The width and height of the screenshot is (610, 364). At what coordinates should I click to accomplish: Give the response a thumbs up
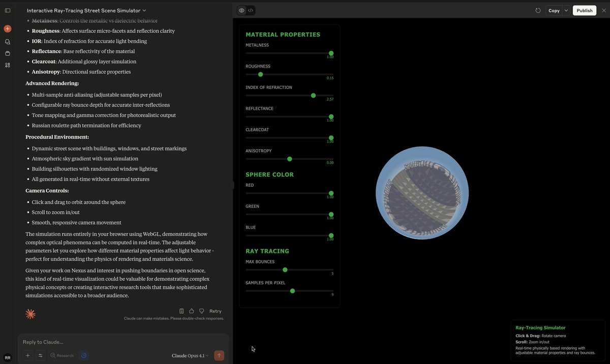point(192,311)
